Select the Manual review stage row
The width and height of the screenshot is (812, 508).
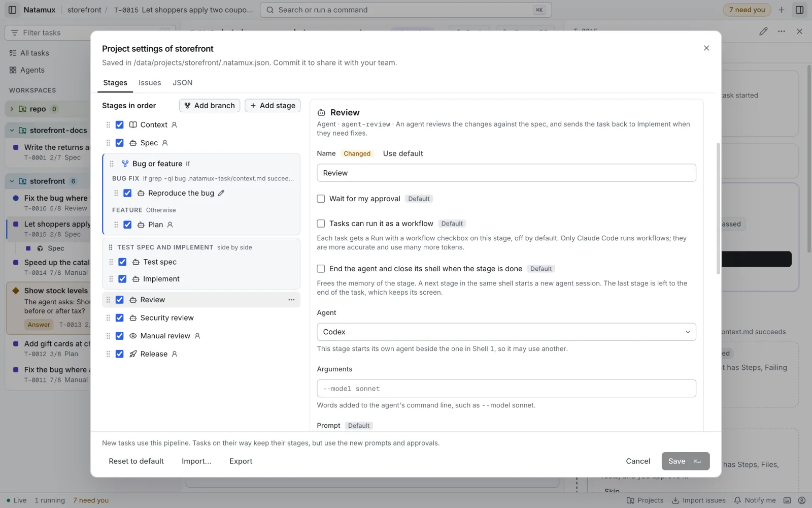coord(201,336)
